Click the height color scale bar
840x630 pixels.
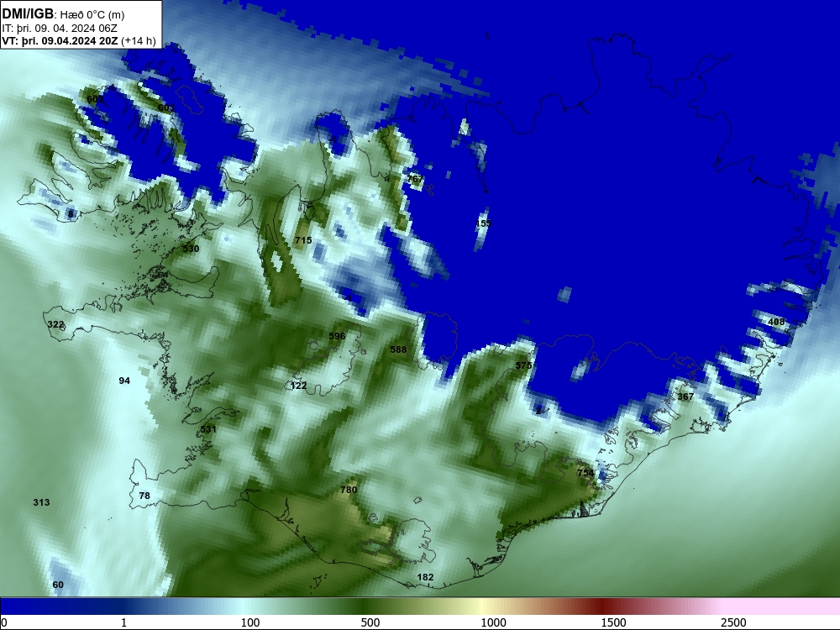coord(420,606)
